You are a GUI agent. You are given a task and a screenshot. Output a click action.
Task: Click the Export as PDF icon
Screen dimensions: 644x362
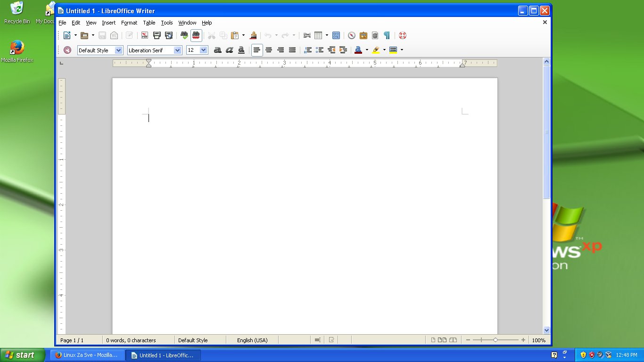point(145,35)
